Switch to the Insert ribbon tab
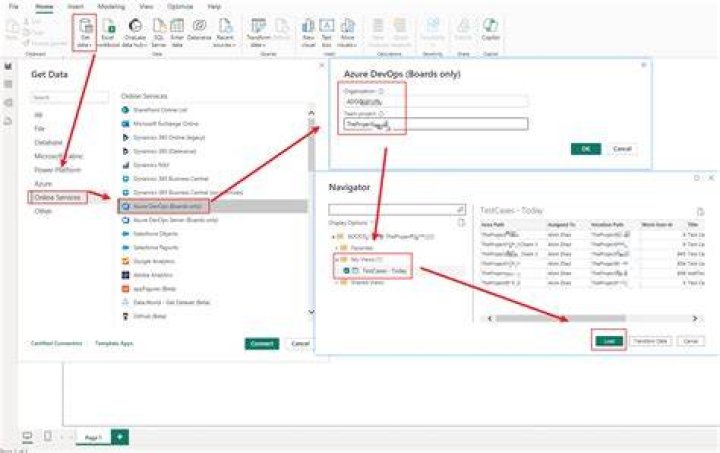Viewport: 720px width, 453px height. [x=75, y=6]
